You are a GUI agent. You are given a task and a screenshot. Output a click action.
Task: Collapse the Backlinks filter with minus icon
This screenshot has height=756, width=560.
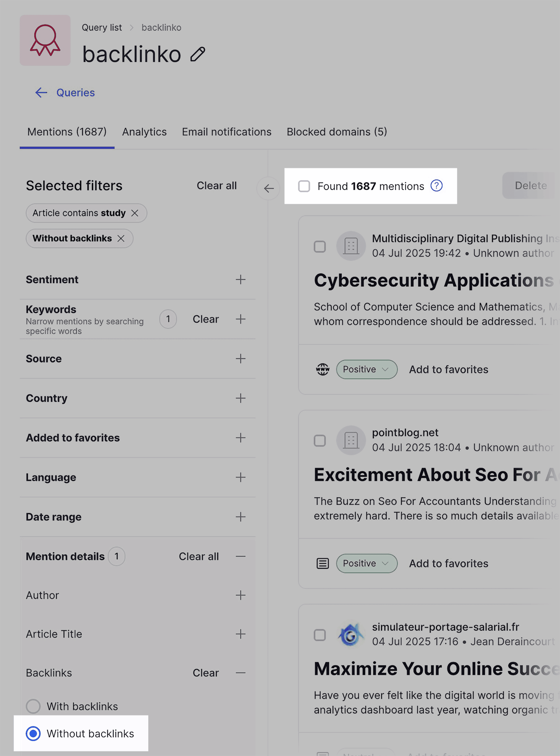coord(241,673)
